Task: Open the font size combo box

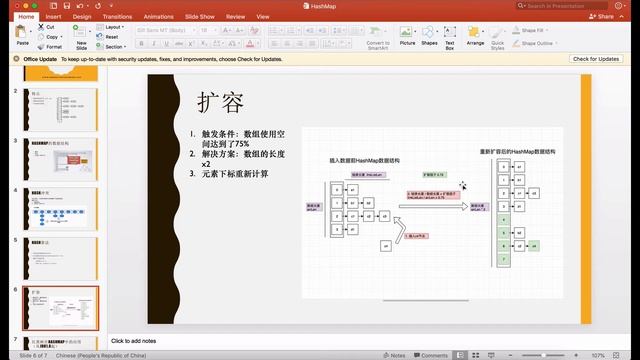Action: 209,30
